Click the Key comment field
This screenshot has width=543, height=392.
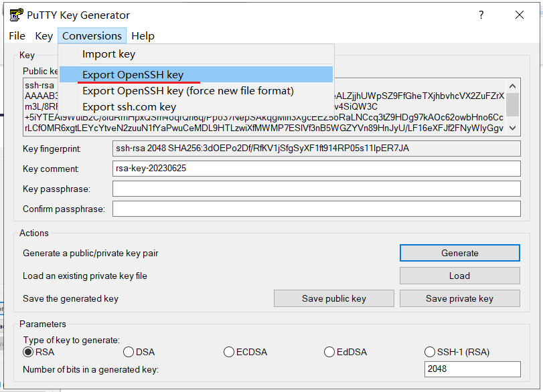[317, 169]
